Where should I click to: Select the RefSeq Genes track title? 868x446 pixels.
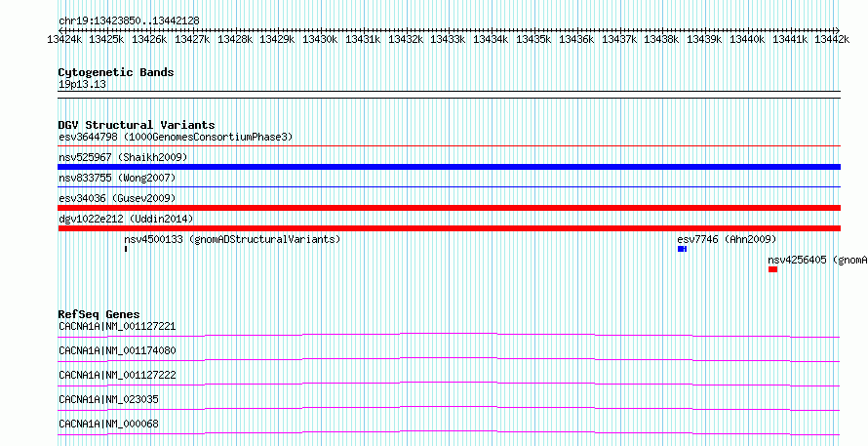coord(99,314)
